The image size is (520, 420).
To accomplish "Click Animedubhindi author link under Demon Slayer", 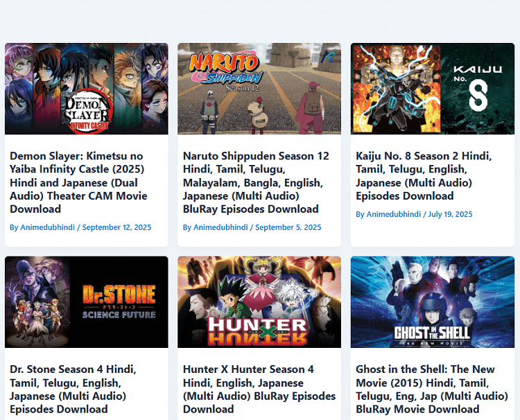I will (x=47, y=227).
